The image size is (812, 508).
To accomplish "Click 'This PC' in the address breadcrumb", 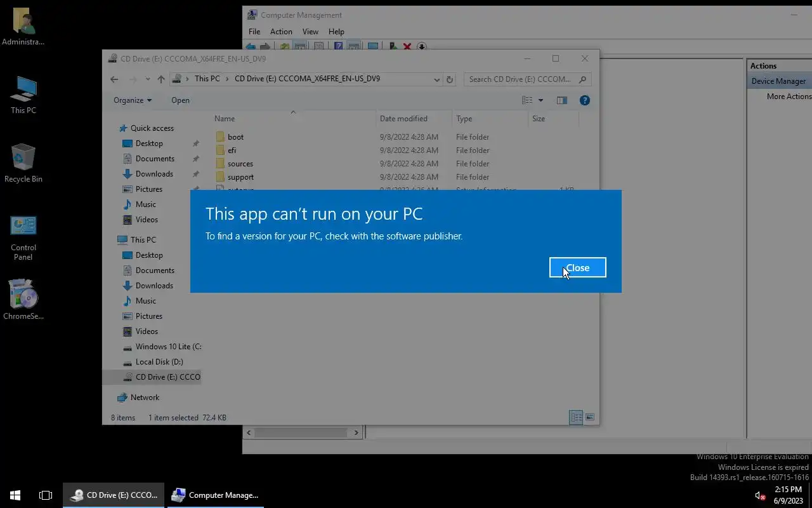I will click(x=207, y=79).
